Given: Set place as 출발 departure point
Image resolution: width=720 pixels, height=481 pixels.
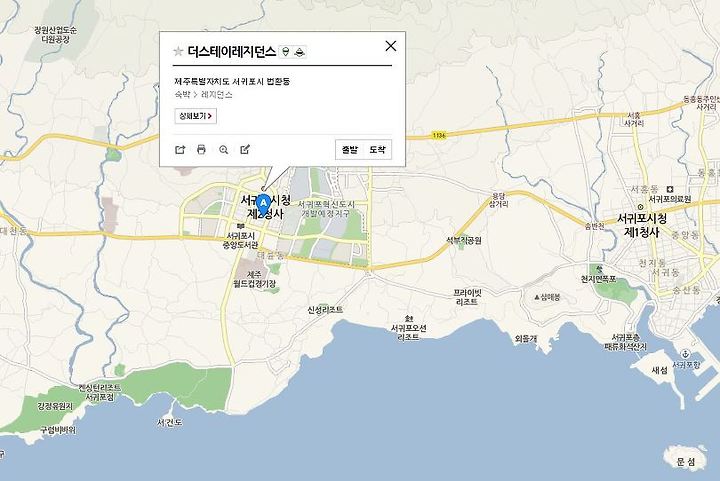Looking at the screenshot, I should tap(349, 150).
